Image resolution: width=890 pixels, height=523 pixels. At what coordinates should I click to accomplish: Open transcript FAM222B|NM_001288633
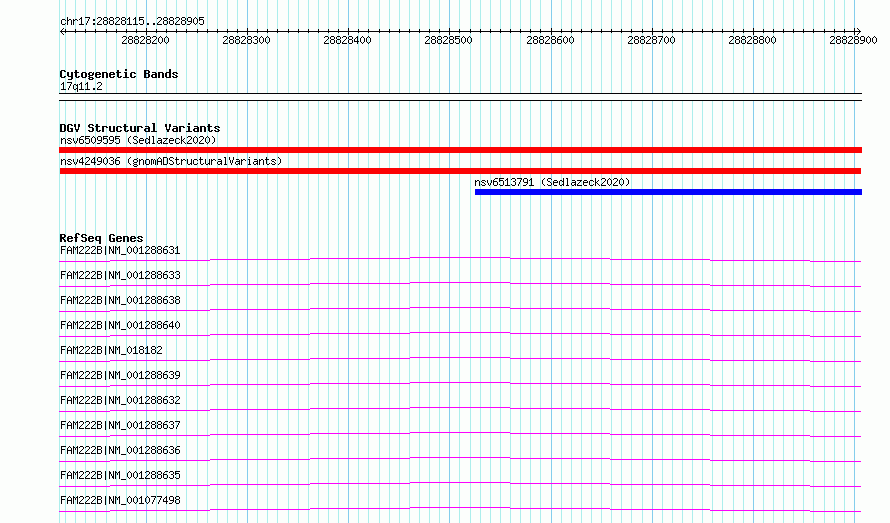coord(120,275)
